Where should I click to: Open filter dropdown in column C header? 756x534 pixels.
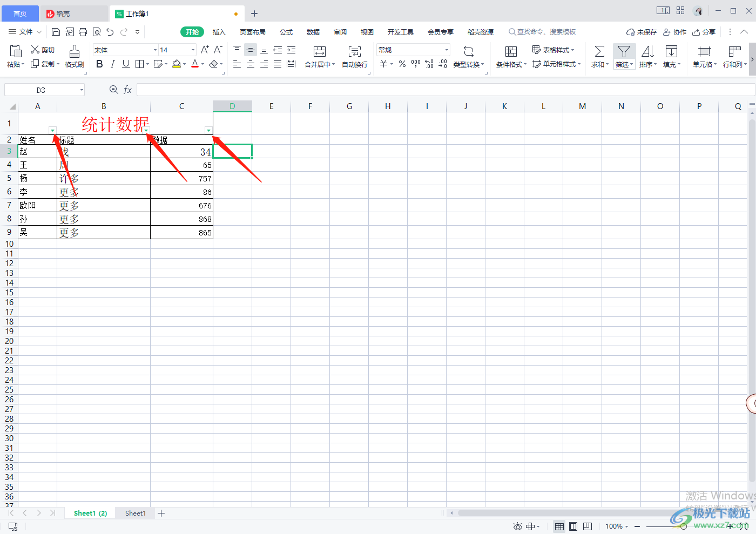coord(208,130)
